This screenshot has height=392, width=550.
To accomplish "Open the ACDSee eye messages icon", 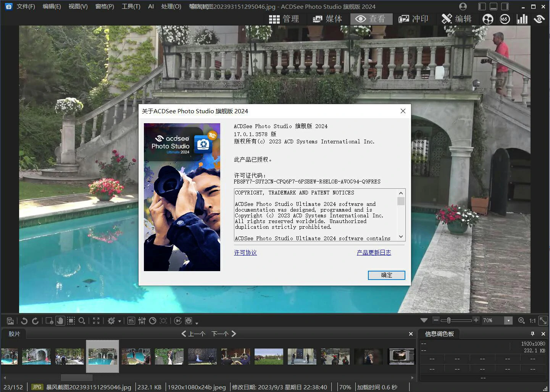I will point(539,19).
